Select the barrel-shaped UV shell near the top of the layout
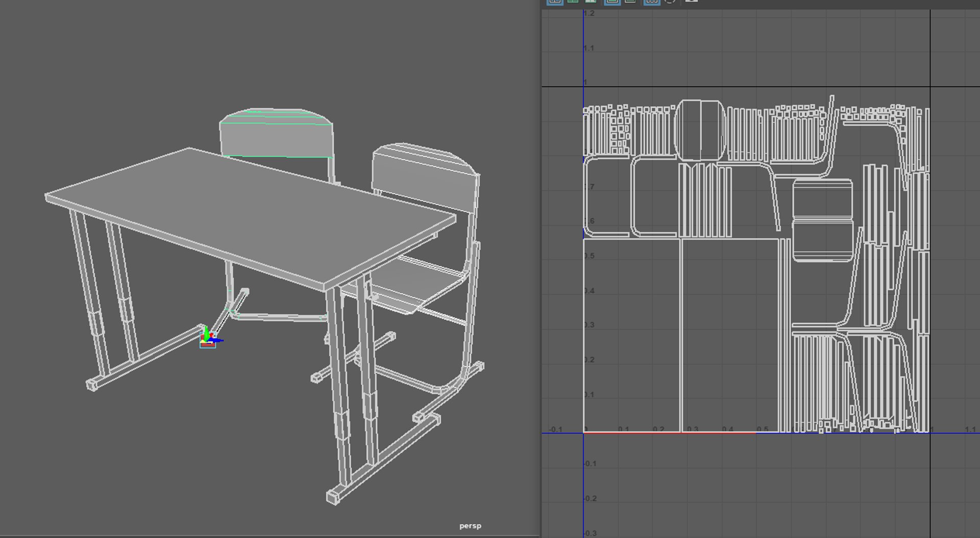 700,130
